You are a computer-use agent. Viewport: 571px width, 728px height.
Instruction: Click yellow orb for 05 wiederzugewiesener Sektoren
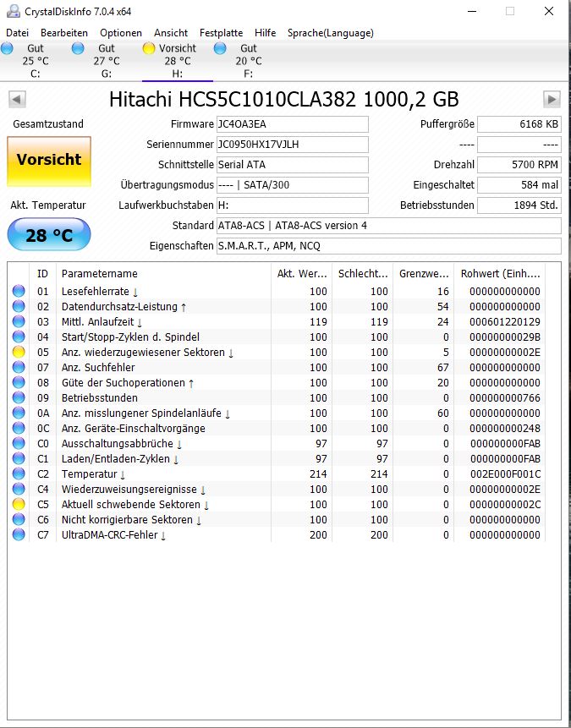click(19, 352)
